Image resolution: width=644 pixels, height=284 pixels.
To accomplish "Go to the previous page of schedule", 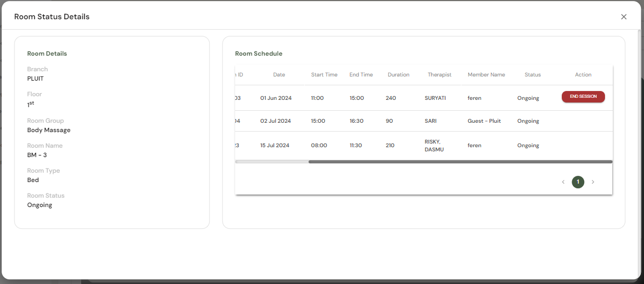I will click(x=563, y=182).
